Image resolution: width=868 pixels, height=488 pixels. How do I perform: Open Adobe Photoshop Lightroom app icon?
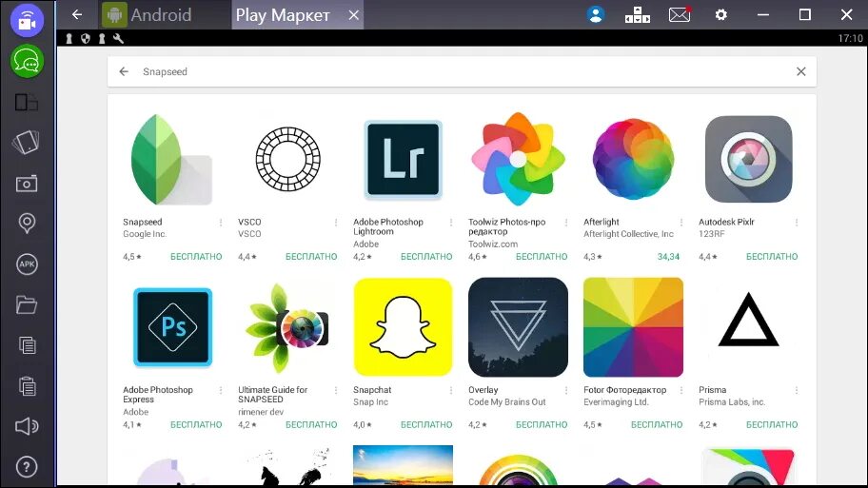pos(403,160)
